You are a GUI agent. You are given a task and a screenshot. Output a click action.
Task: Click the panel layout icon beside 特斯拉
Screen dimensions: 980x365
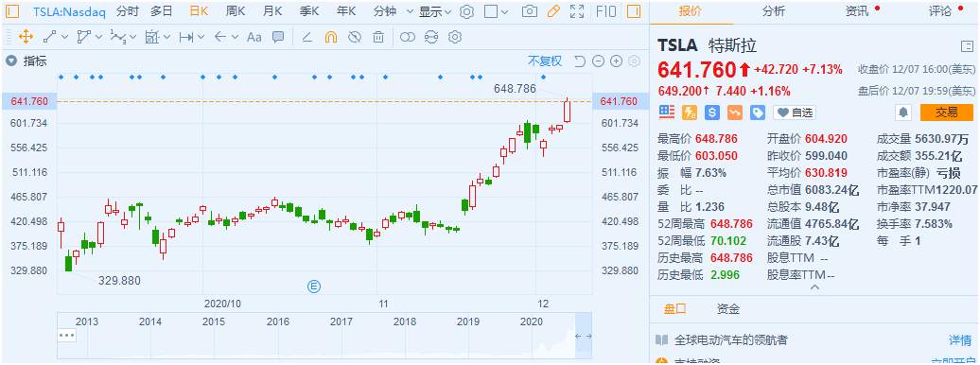(x=966, y=46)
